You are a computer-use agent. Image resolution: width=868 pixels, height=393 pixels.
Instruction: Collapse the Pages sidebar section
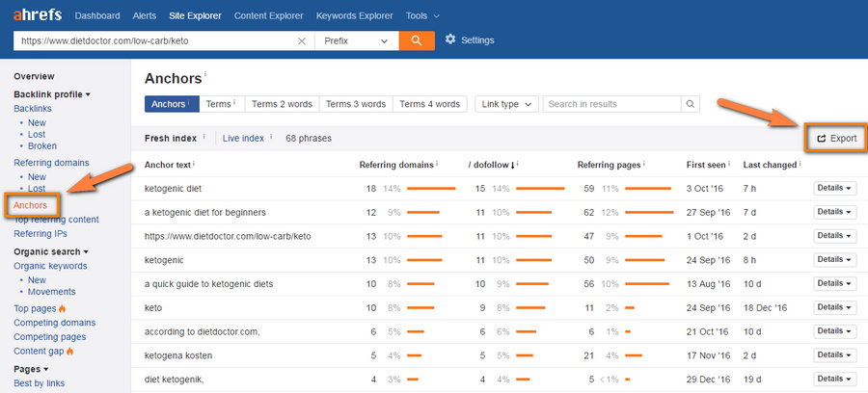31,369
